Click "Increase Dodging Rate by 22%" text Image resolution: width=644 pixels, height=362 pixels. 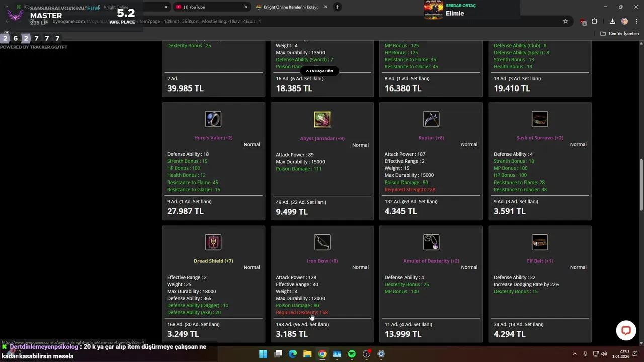(x=526, y=284)
